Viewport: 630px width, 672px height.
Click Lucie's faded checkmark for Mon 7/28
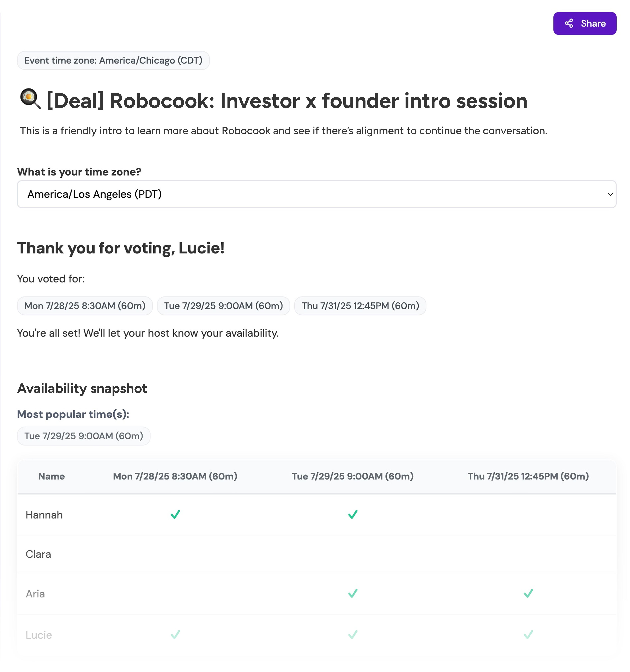click(175, 635)
